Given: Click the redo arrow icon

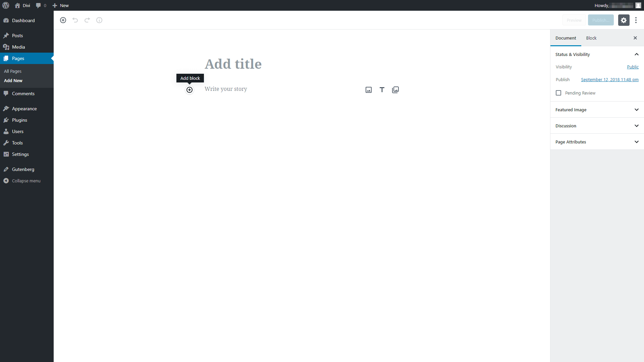Looking at the screenshot, I should (87, 20).
